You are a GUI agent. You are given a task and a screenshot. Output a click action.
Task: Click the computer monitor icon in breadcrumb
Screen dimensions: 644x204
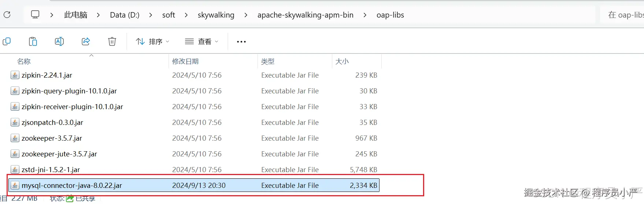click(35, 15)
